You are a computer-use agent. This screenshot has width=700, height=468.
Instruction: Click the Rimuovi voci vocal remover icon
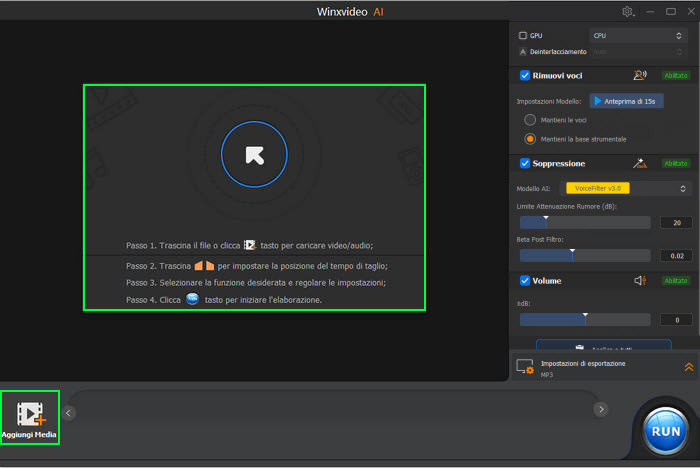[x=641, y=75]
